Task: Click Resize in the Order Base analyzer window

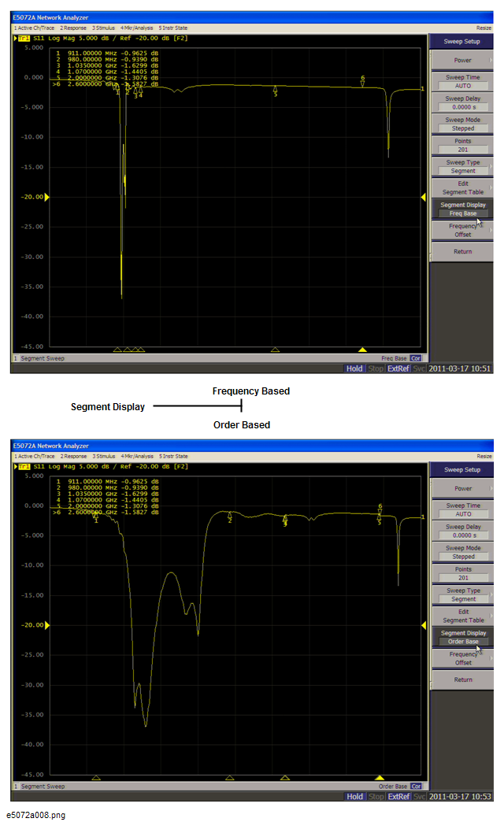Action: point(484,456)
